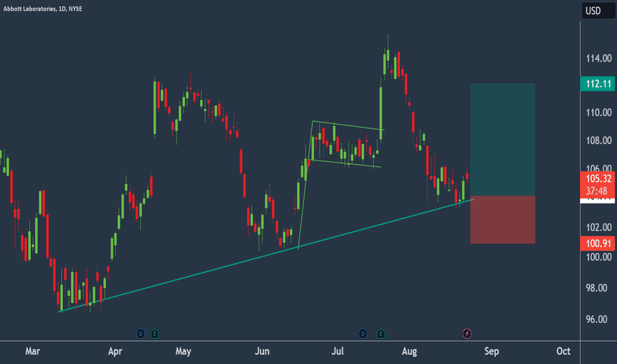
Task: Select the flag pattern's upper channel line
Action: 348,126
